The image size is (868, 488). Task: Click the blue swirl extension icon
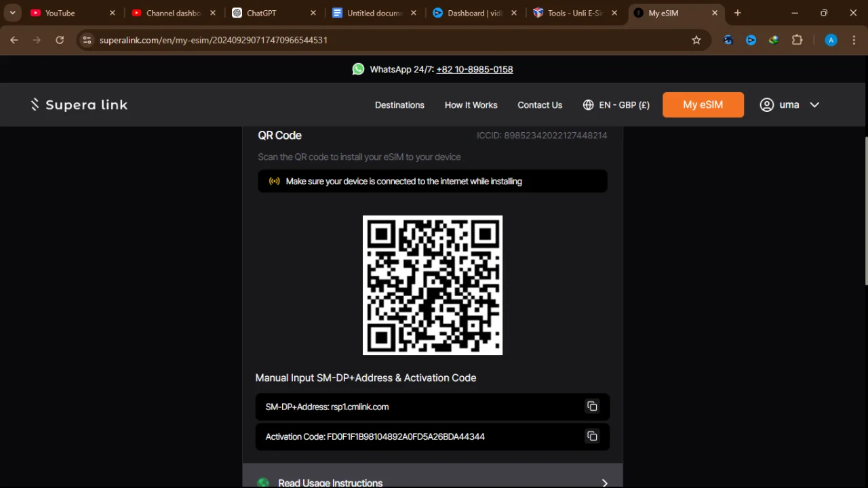tap(728, 40)
